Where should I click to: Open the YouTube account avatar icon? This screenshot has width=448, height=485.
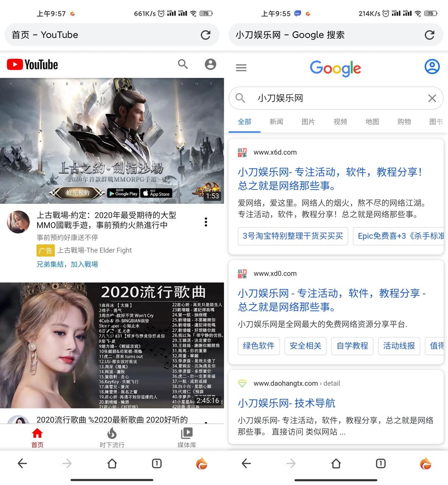click(210, 64)
